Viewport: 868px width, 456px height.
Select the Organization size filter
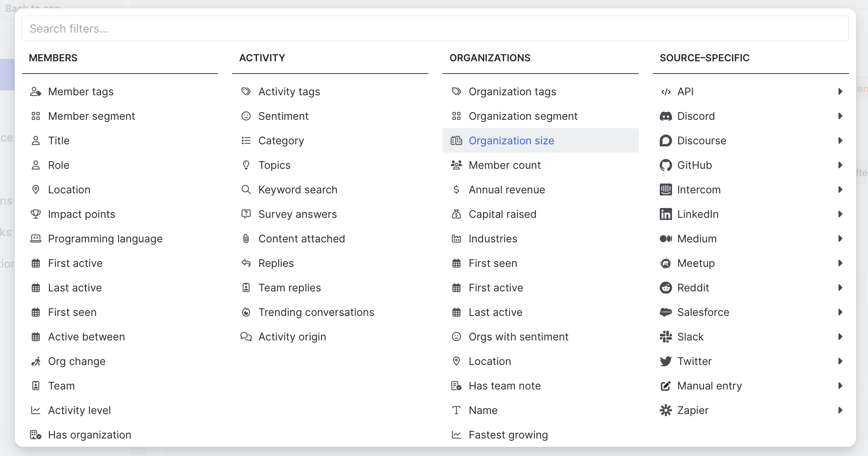coord(511,140)
